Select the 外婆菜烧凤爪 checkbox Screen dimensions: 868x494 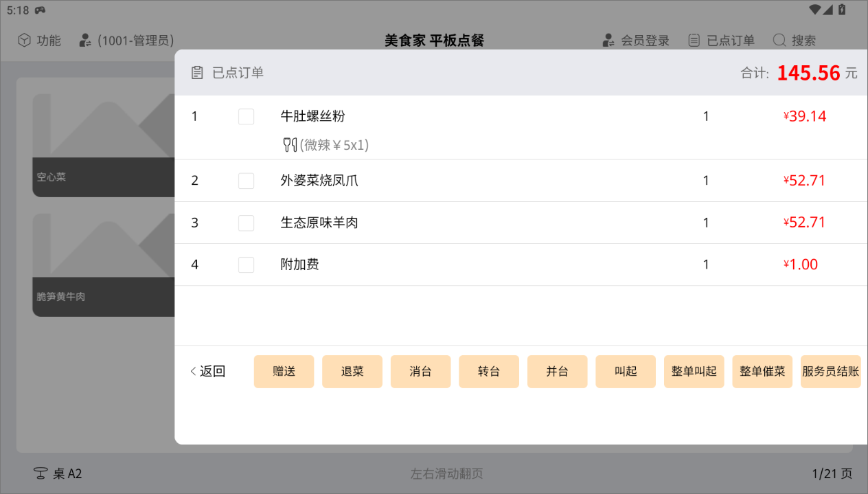point(246,181)
